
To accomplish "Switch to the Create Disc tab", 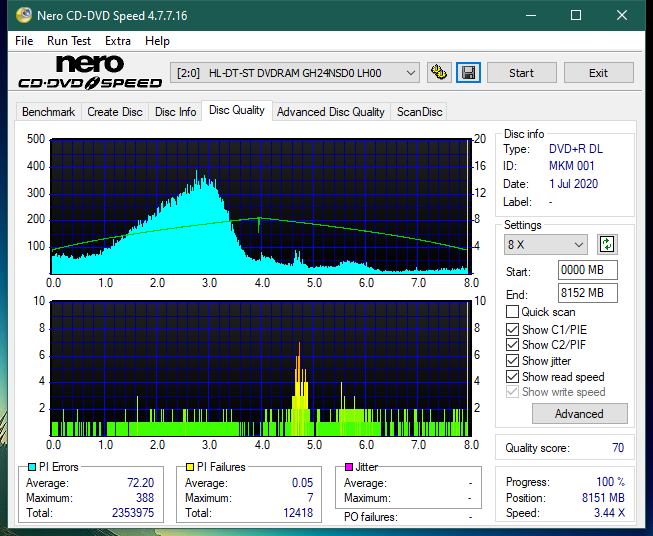I will point(115,112).
